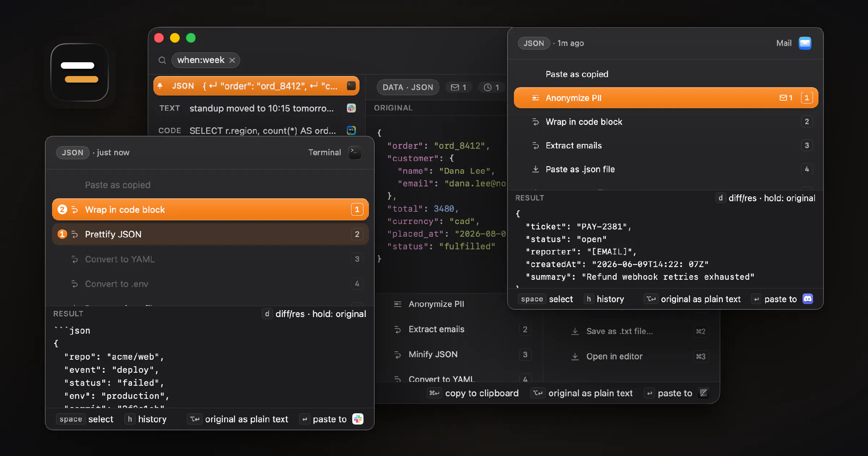Toggle diff/res d key in Mail popup
The image size is (868, 456).
[x=720, y=198]
